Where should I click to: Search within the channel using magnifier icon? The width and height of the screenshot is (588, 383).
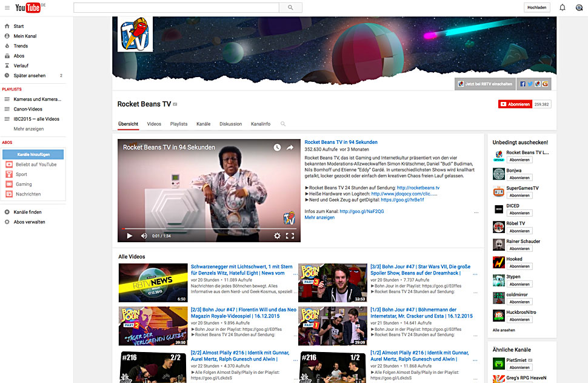click(x=283, y=124)
